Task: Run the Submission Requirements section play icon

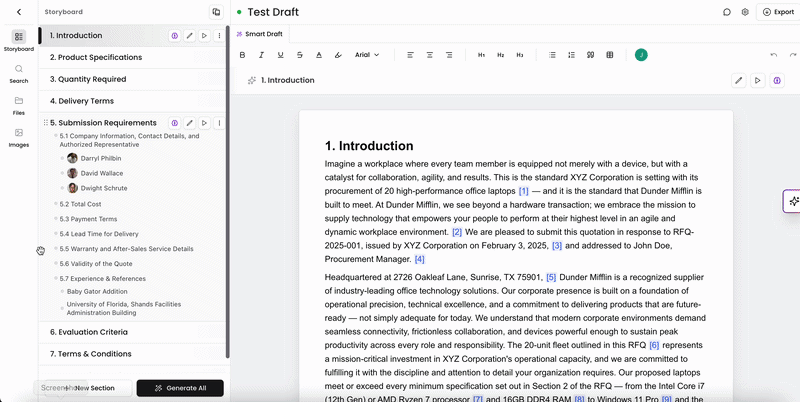Action: pos(204,123)
